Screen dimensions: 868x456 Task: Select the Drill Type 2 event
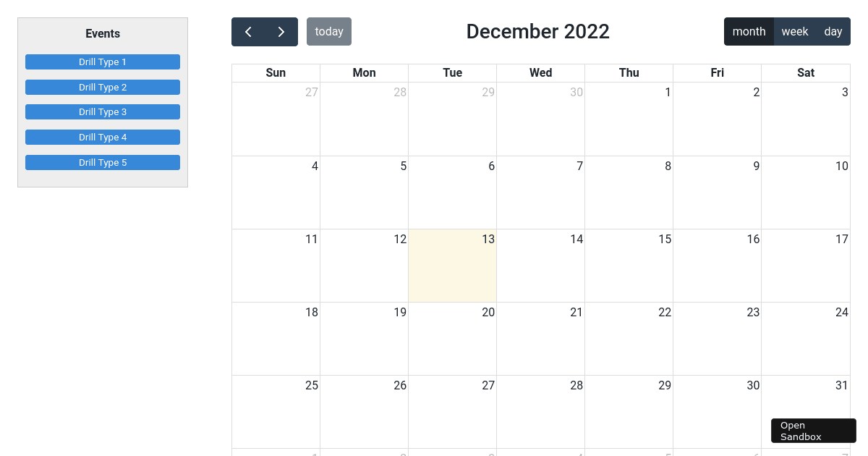pyautogui.click(x=103, y=88)
